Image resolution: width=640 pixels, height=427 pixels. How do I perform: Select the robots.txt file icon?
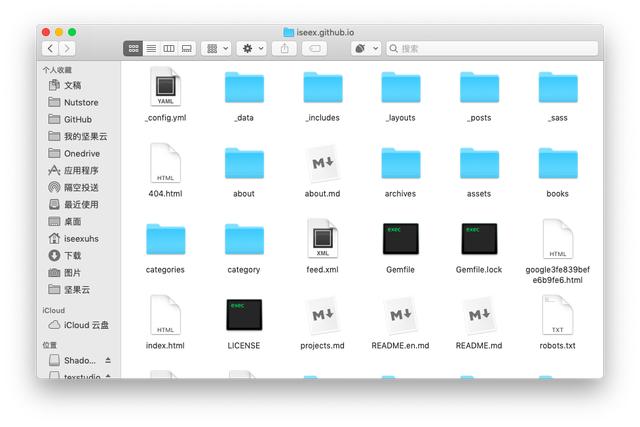(557, 316)
